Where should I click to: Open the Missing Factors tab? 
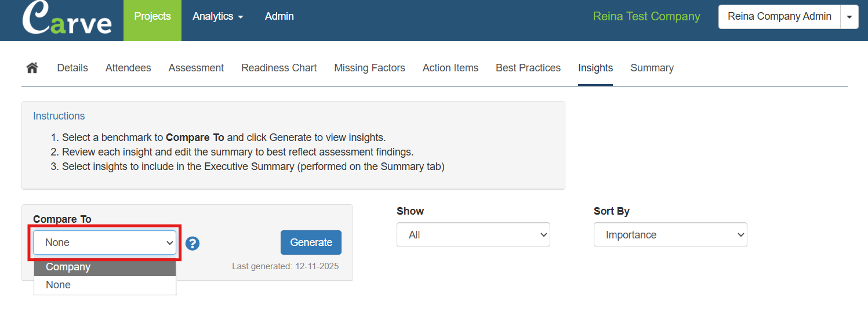(x=369, y=68)
